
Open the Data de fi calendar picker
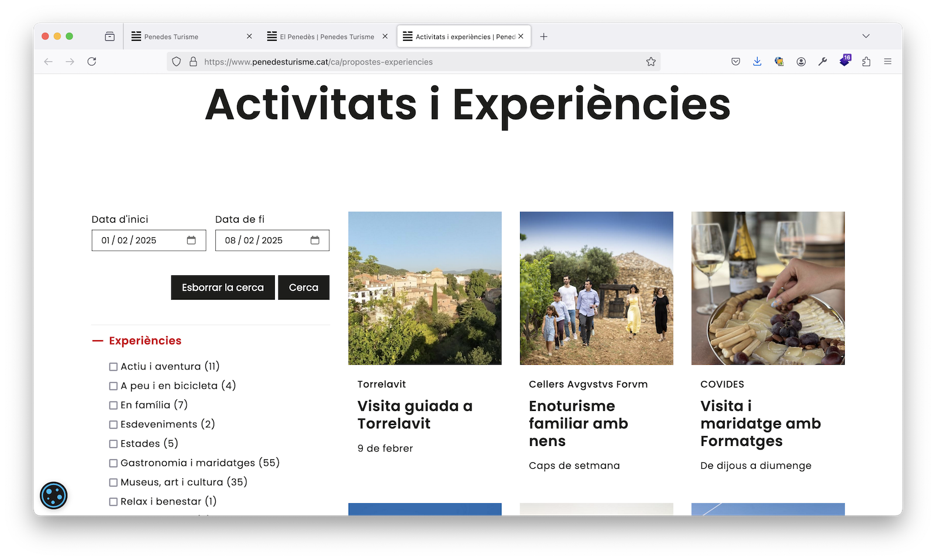tap(315, 240)
